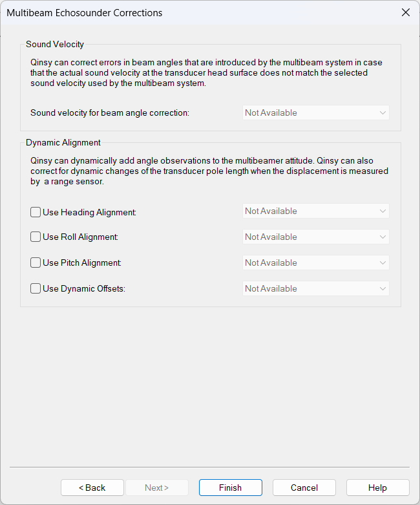
Task: Cancel the corrections wizard
Action: pos(304,488)
